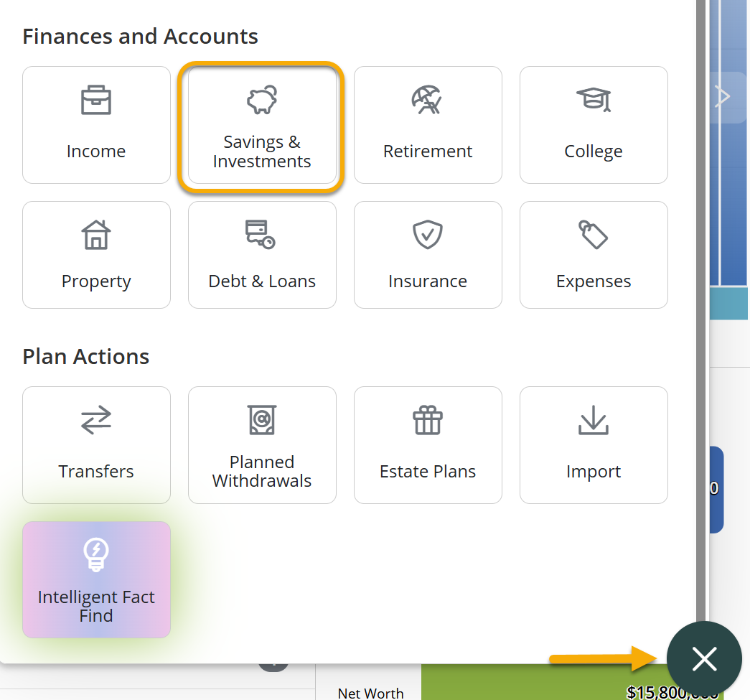Close the menu with the X button
The image size is (750, 700).
pos(704,658)
